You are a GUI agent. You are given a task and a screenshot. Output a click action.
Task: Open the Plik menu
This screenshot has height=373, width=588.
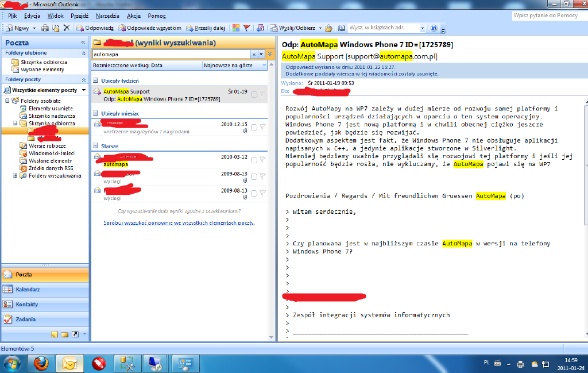pyautogui.click(x=13, y=16)
